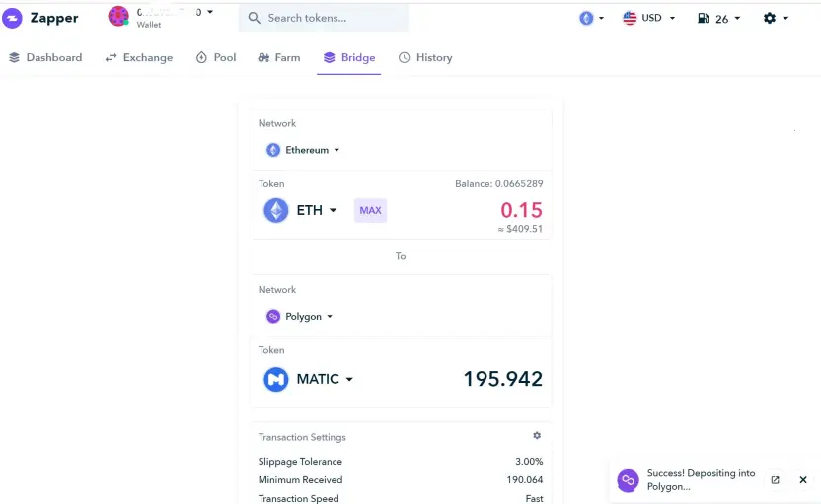Viewport: 821px width, 504px height.
Task: Select the Bridge tab
Action: [348, 57]
